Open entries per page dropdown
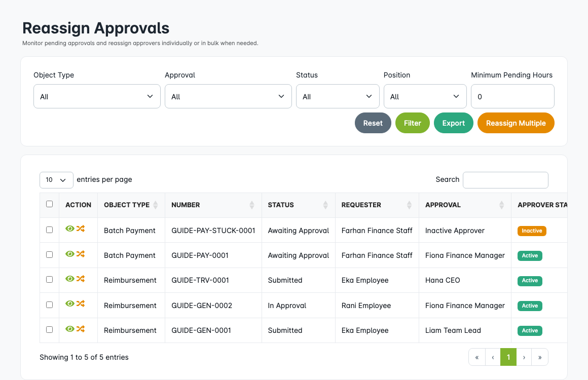The image size is (588, 380). pos(56,180)
